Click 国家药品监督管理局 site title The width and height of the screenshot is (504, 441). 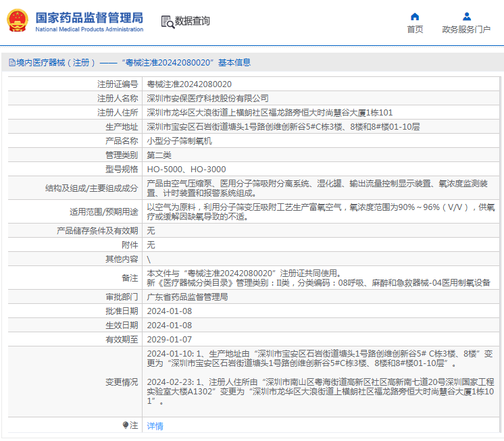[89, 18]
